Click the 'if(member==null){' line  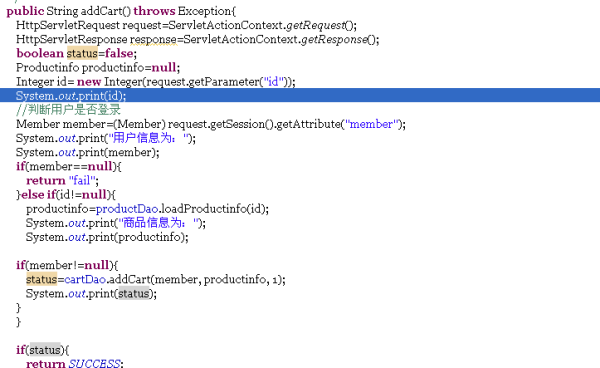[69, 166]
